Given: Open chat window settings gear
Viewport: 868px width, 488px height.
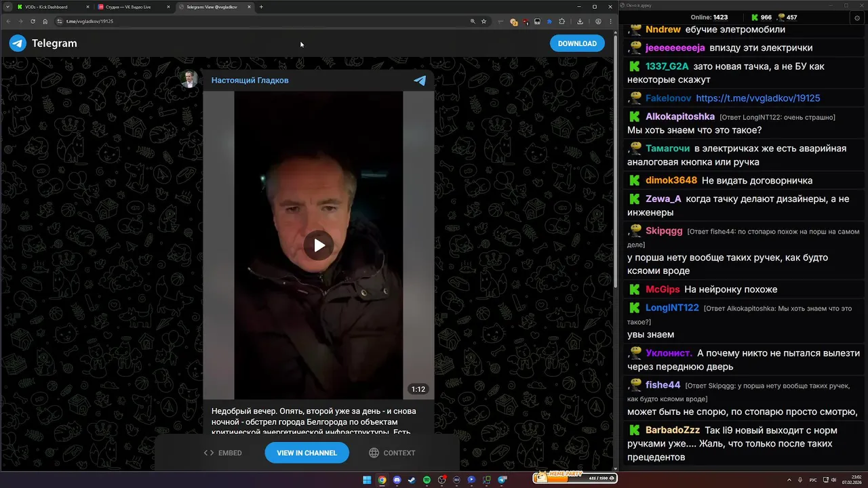Looking at the screenshot, I should 857,18.
